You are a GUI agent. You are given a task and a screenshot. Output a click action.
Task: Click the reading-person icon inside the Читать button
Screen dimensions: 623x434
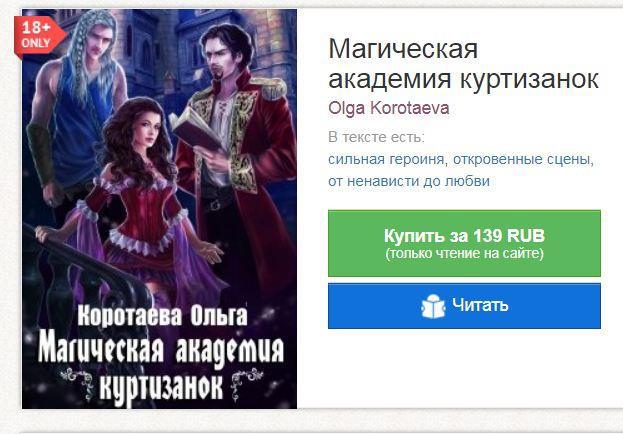[x=433, y=306]
